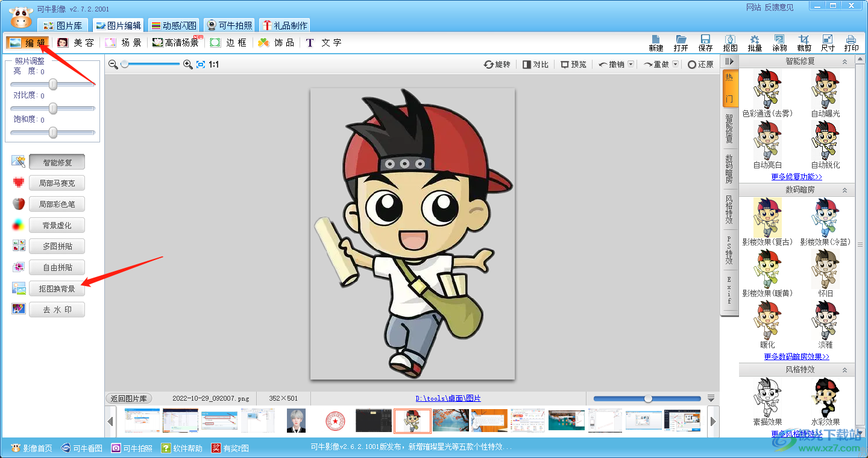This screenshot has width=868, height=458.
Task: Open the 重做 redo history dropdown
Action: point(675,64)
